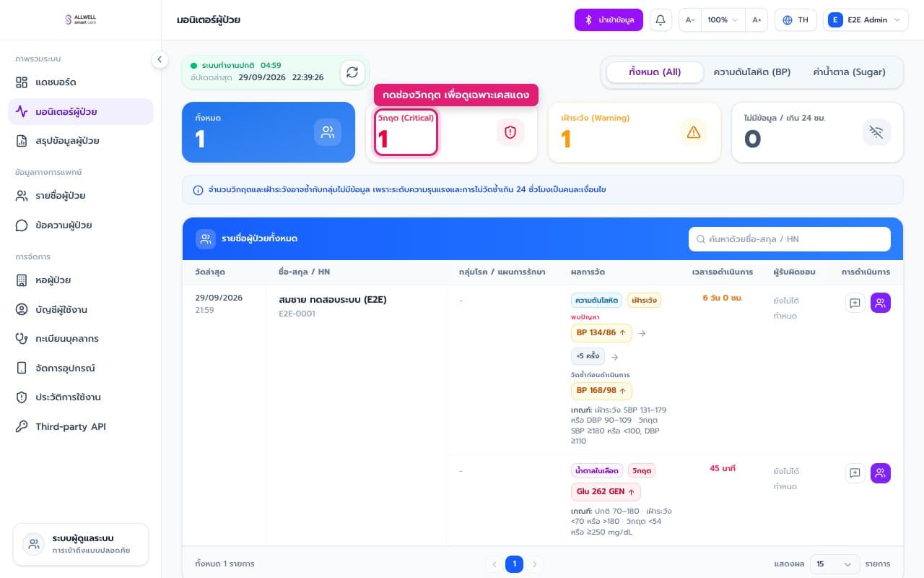Click the arrow beside BP 134/86
924x578 pixels.
[x=642, y=333]
